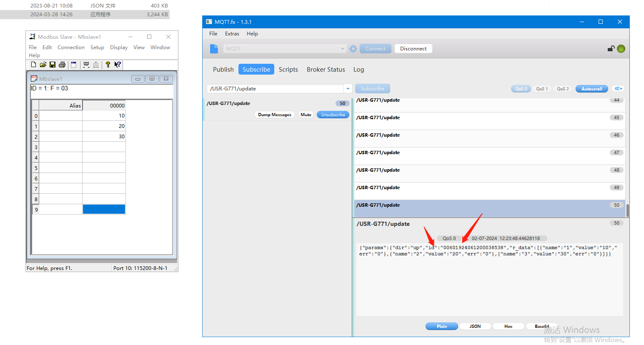
Task: Select QoS 0 for subscription
Action: click(521, 89)
